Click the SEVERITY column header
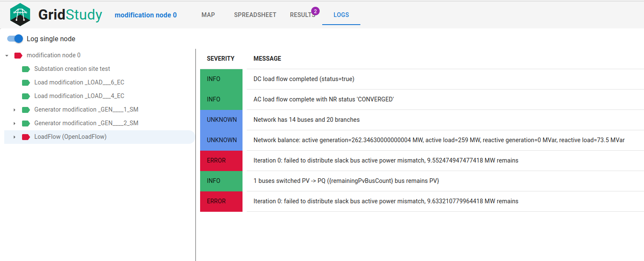This screenshot has width=644, height=261. (x=220, y=59)
